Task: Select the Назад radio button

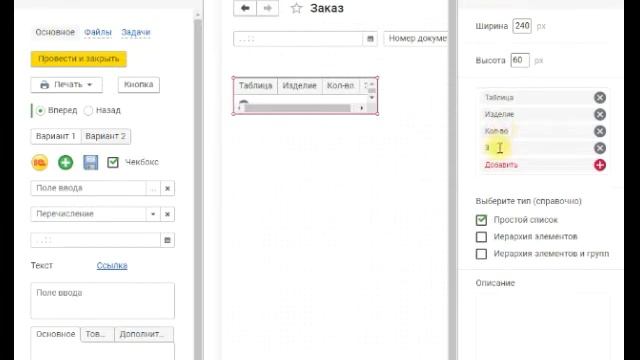Action: pyautogui.click(x=88, y=111)
